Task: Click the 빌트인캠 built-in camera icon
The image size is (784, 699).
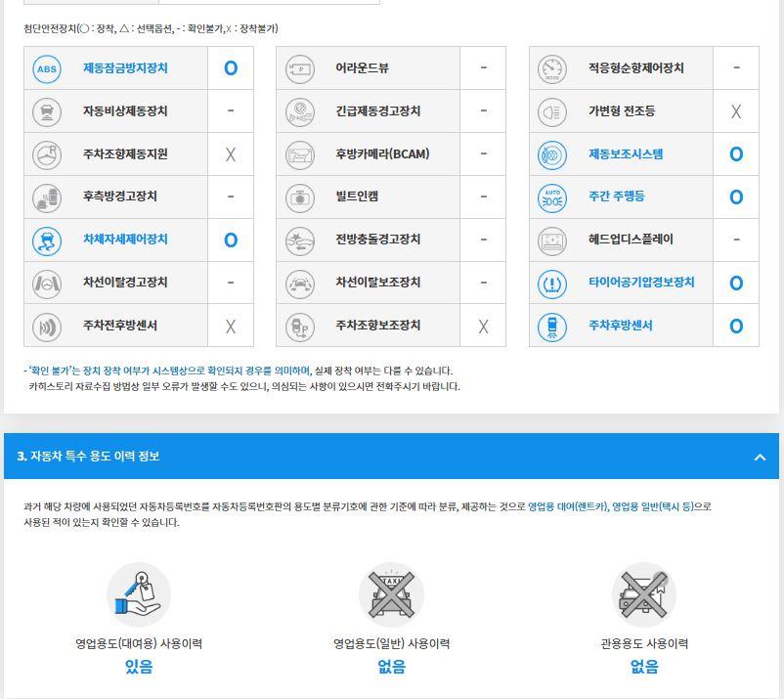Action: click(x=300, y=197)
